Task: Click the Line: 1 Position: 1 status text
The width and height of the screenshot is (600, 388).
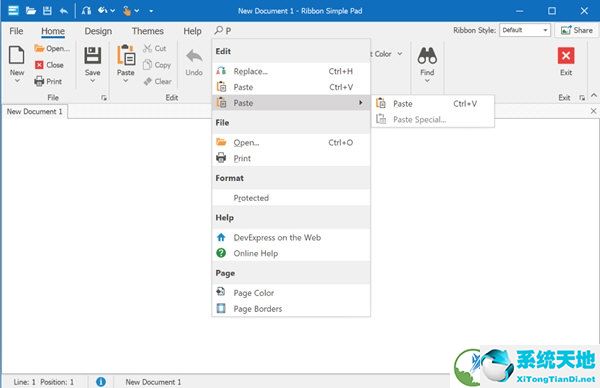Action: [44, 382]
